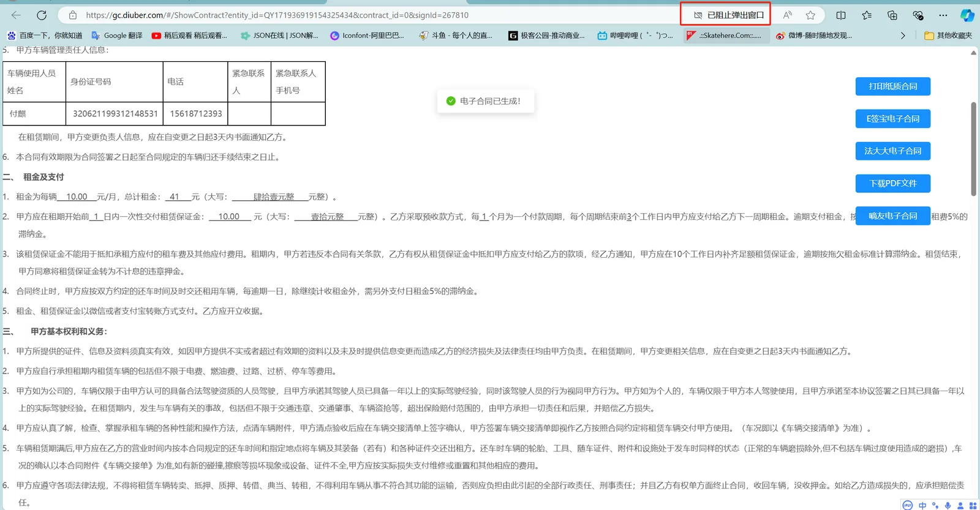
Task: Click the 紧急联系人手机号 header cell
Action: point(298,81)
